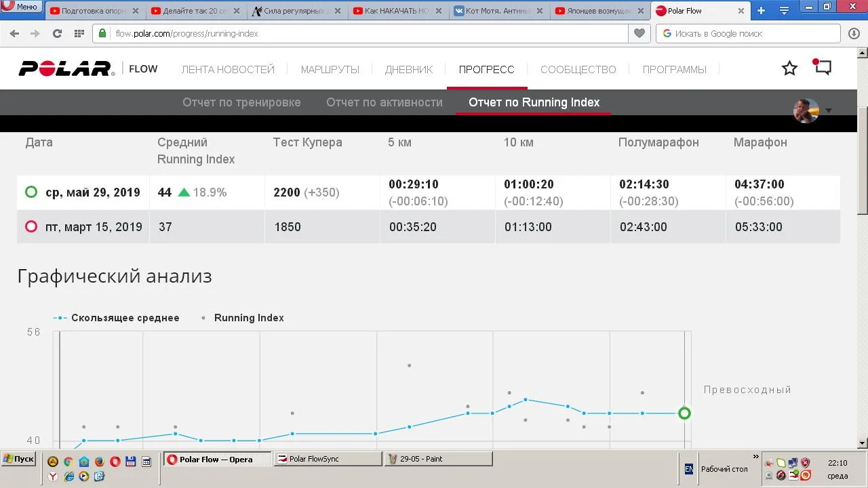Launch AIMP from the quick launch
The image size is (868, 488).
click(x=53, y=462)
